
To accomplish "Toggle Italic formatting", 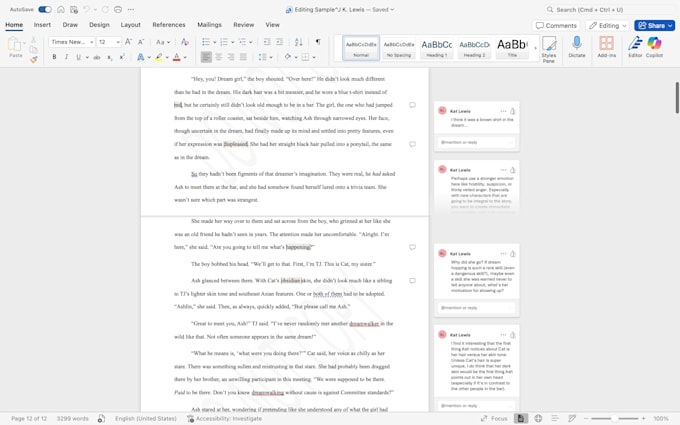I will click(x=66, y=57).
